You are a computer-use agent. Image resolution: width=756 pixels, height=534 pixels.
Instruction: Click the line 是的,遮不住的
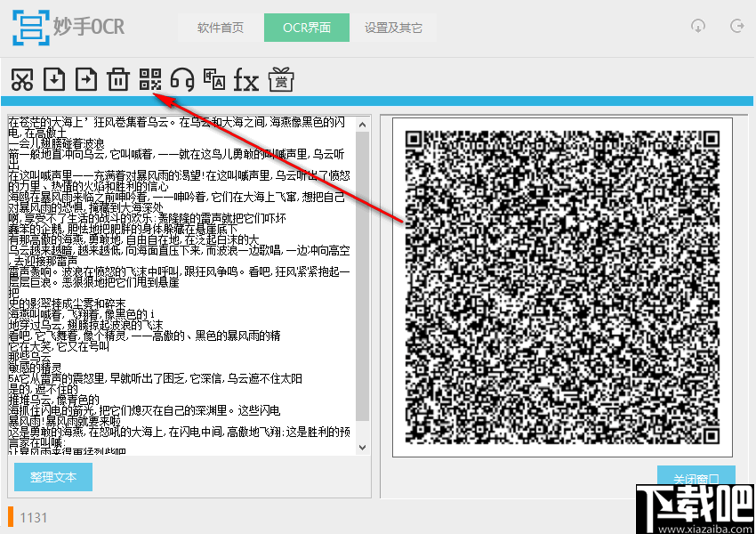[43, 389]
